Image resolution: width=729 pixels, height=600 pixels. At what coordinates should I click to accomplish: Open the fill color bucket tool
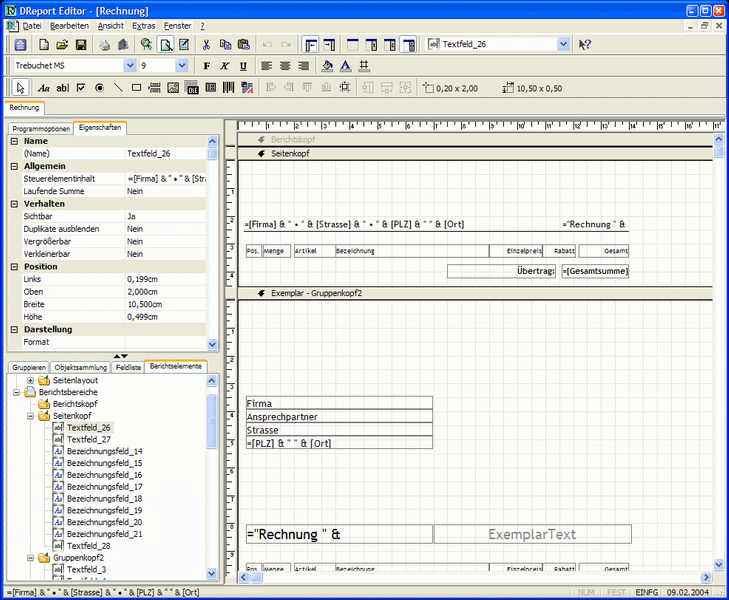click(327, 66)
